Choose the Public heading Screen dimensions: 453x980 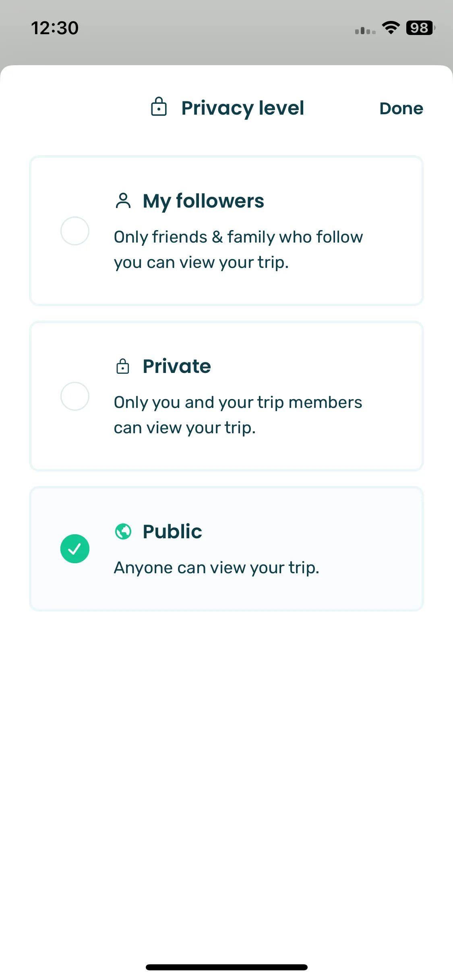(x=172, y=531)
